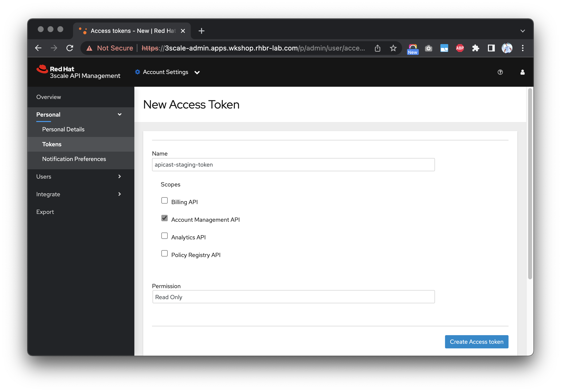561x392 pixels.
Task: Click the Create Access token button
Action: [x=476, y=342]
